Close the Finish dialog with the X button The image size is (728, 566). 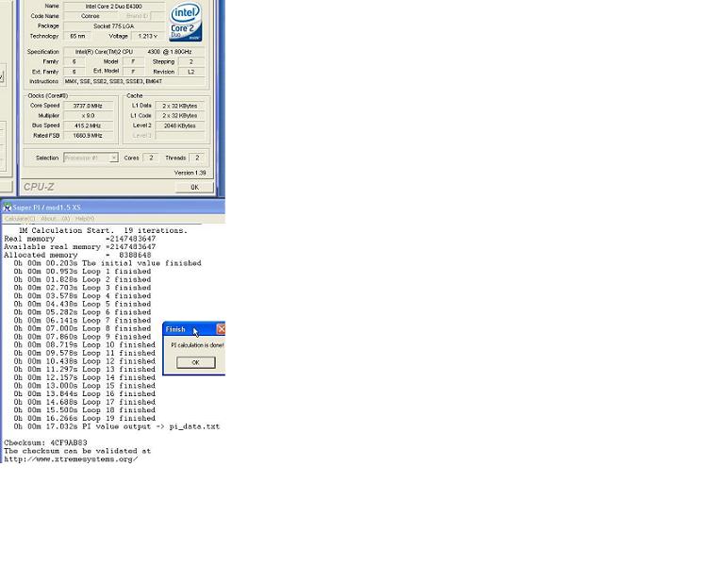221,329
